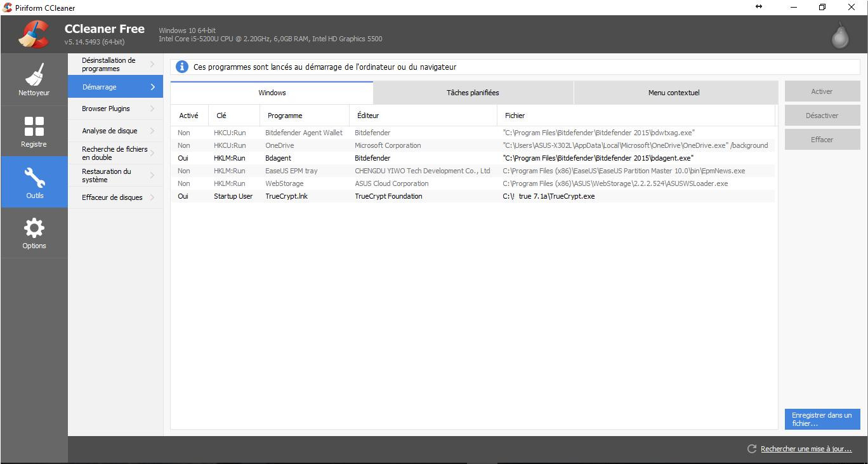Screen dimensions: 868x464
Task: Click Rechercher une mise à jour link
Action: pos(806,449)
